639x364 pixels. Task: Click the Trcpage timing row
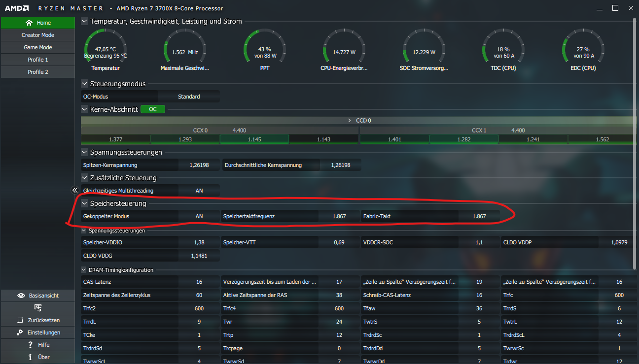[x=290, y=348]
